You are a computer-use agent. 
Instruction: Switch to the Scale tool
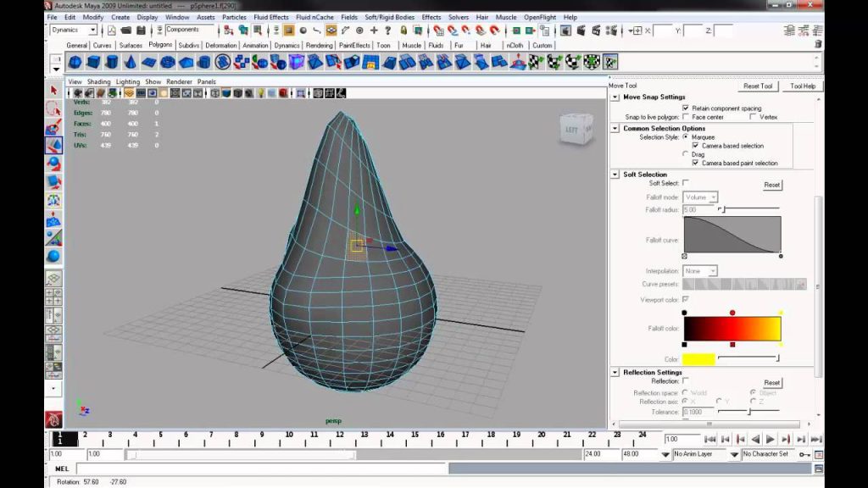53,182
